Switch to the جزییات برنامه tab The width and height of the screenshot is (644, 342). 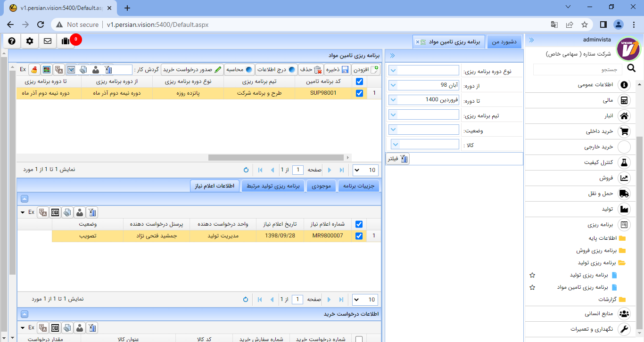[359, 186]
